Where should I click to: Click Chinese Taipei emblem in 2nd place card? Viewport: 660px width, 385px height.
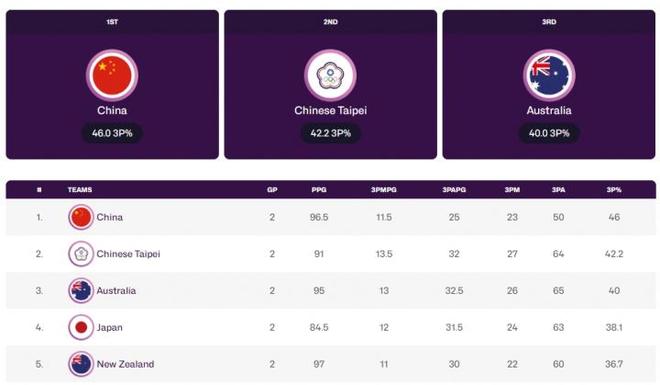pyautogui.click(x=330, y=75)
